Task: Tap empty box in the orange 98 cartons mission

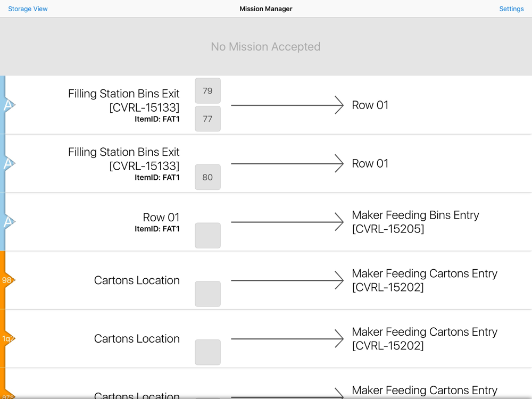Action: [207, 294]
